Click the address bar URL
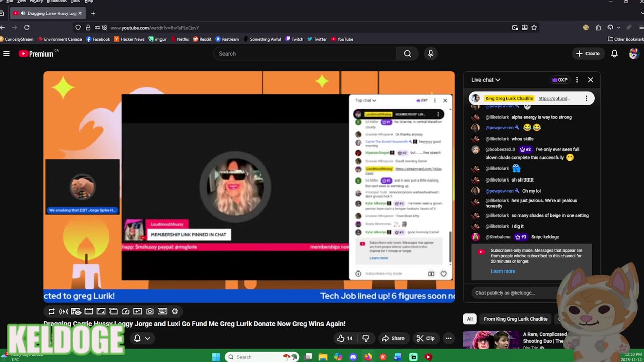 pos(154,28)
